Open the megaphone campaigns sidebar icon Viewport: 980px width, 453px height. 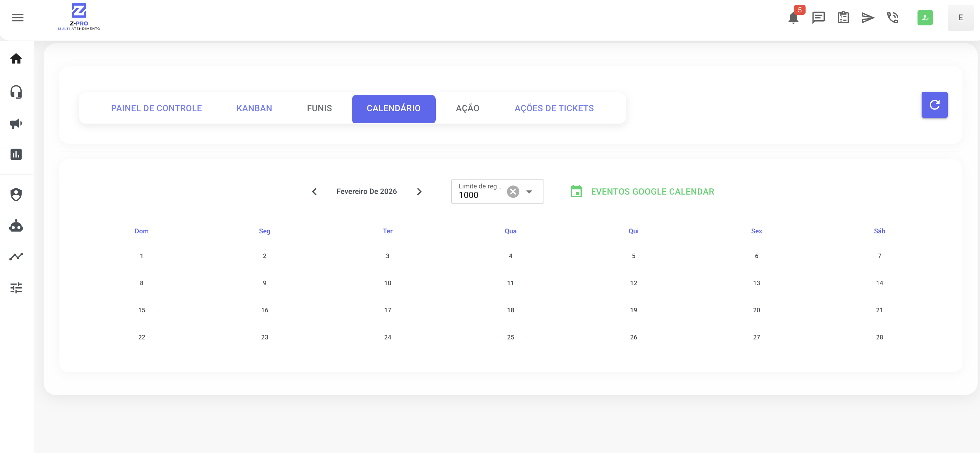click(16, 123)
